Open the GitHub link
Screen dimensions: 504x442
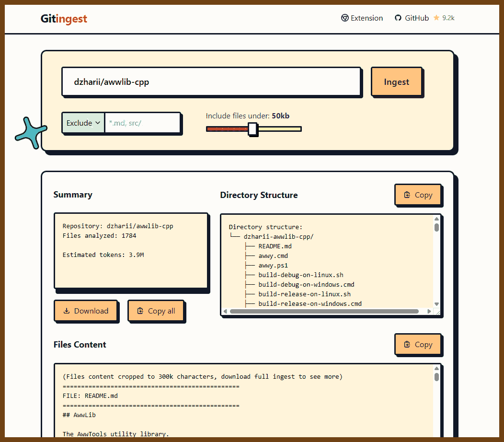[x=412, y=18]
